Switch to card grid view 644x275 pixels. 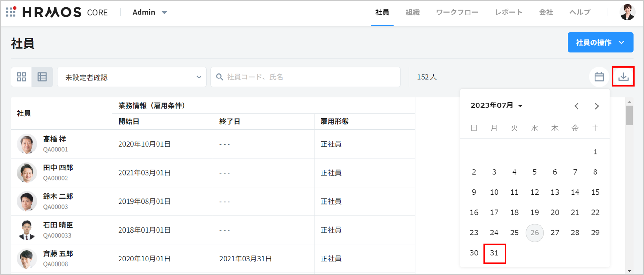[22, 77]
